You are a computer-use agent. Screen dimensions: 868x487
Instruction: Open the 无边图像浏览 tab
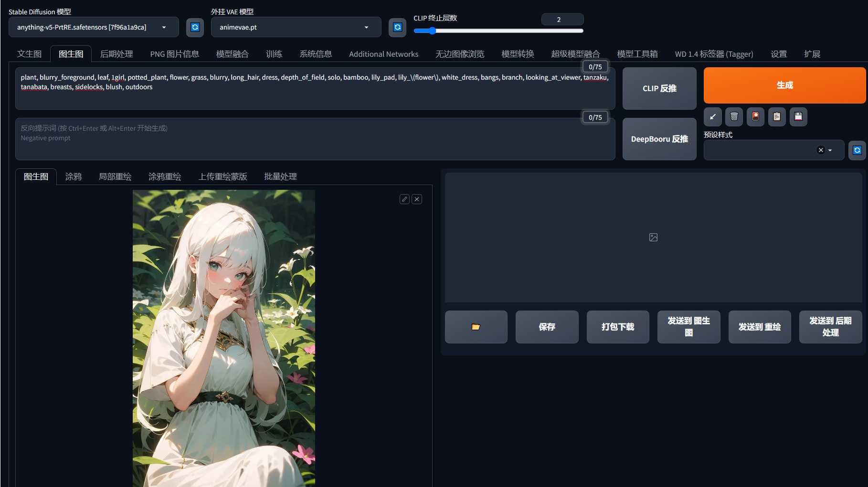[x=460, y=54]
